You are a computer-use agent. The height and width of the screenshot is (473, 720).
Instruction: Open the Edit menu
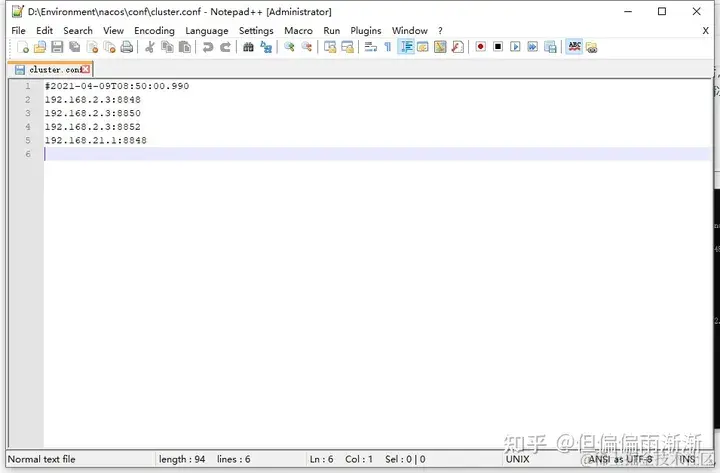(45, 31)
